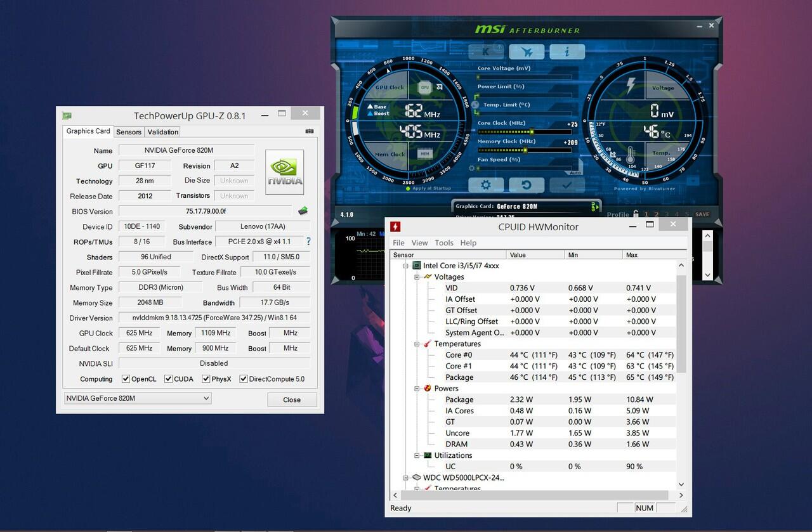Click the SAVE profile button in Afterburner
Viewport: 812px width, 532px height.
(x=702, y=214)
